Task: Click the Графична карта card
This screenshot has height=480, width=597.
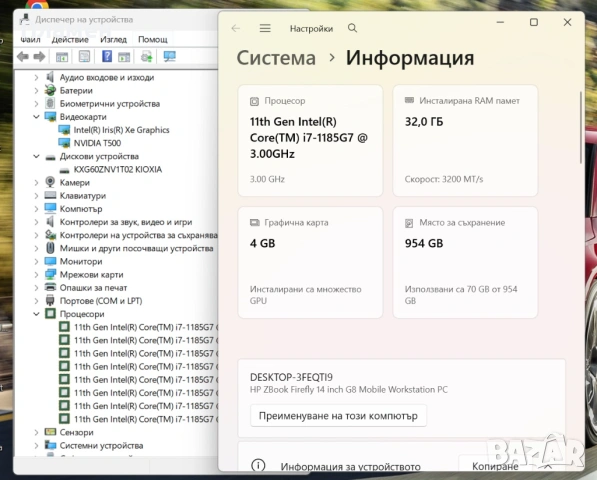Action: pos(310,263)
